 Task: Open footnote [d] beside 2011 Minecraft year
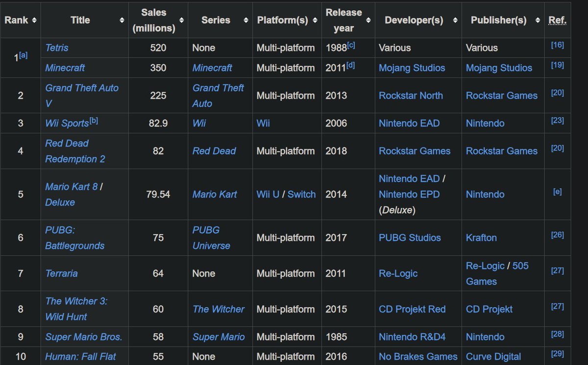pyautogui.click(x=351, y=65)
